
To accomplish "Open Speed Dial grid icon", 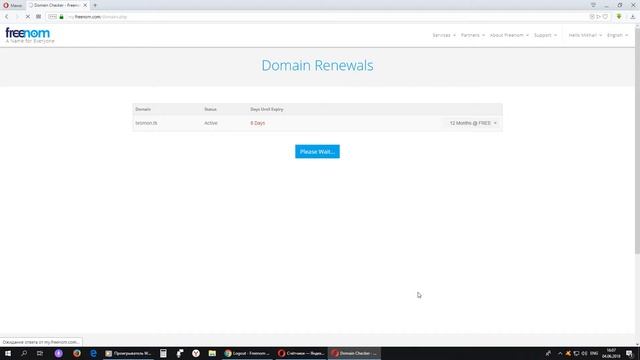I will tap(38, 17).
